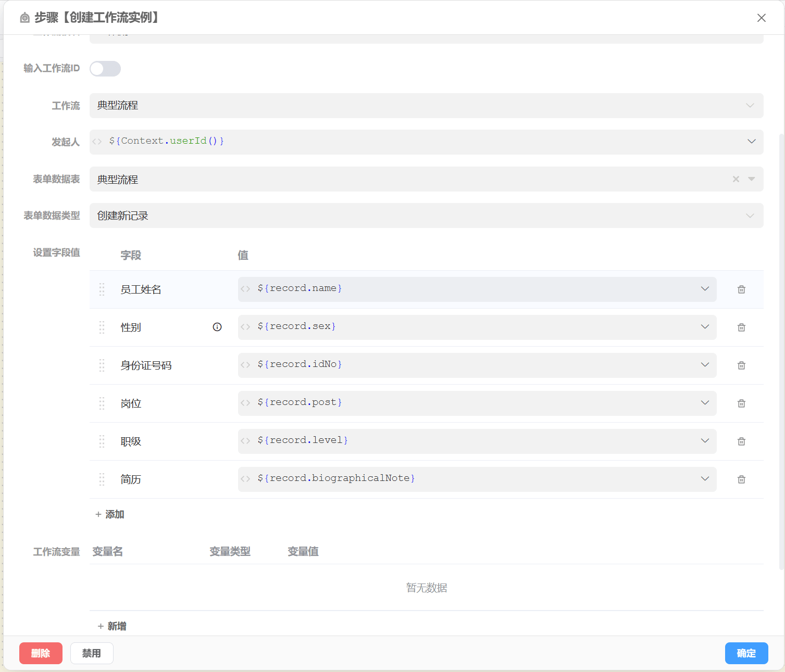
Task: Click 新增 to add workflow variable
Action: point(112,626)
